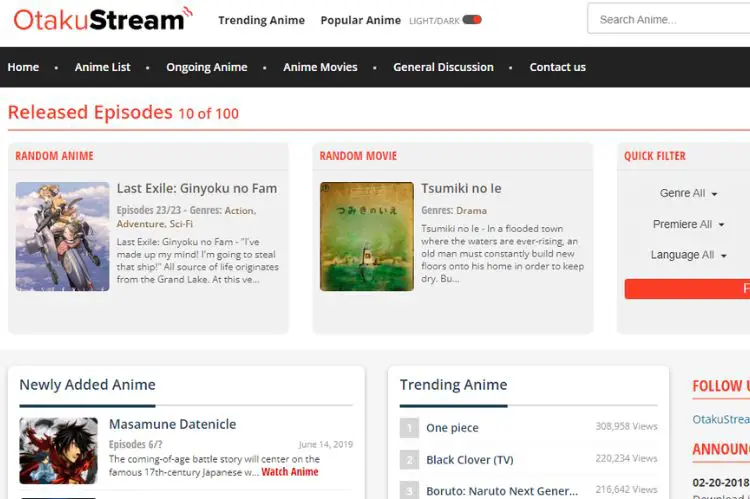The height and width of the screenshot is (499, 750).
Task: Click the Episodes 6/? text
Action: (136, 444)
